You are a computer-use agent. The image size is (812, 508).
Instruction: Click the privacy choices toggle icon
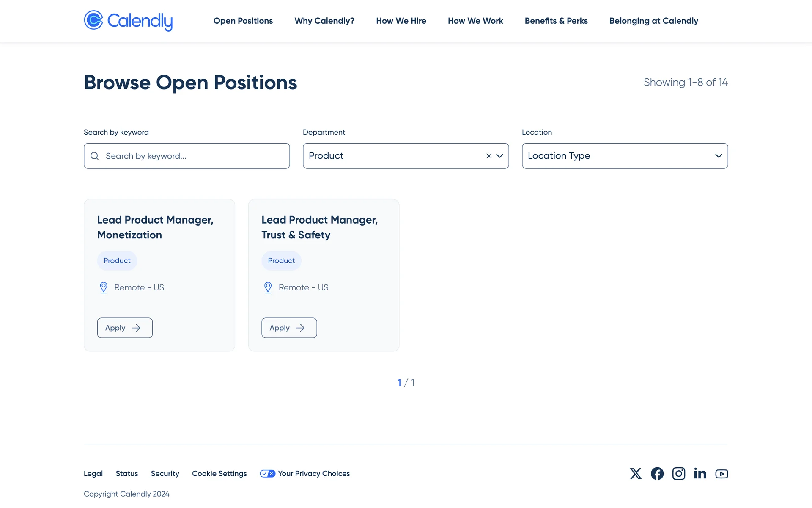pos(267,474)
